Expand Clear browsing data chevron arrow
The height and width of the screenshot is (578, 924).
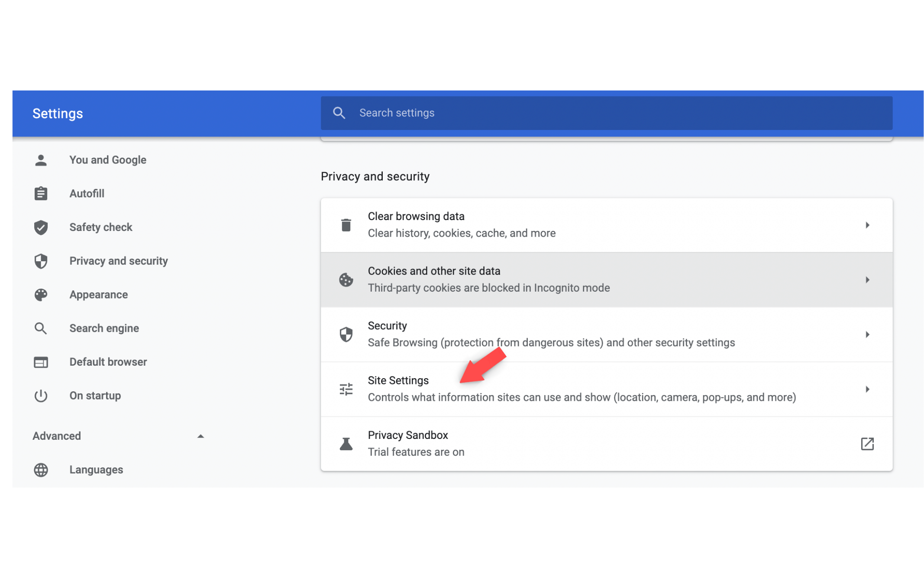[x=867, y=225]
